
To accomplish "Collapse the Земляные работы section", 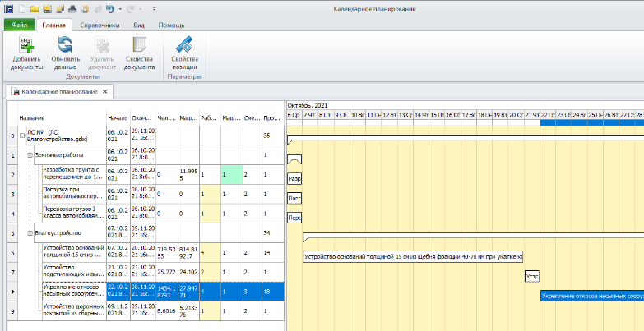I will click(x=30, y=155).
